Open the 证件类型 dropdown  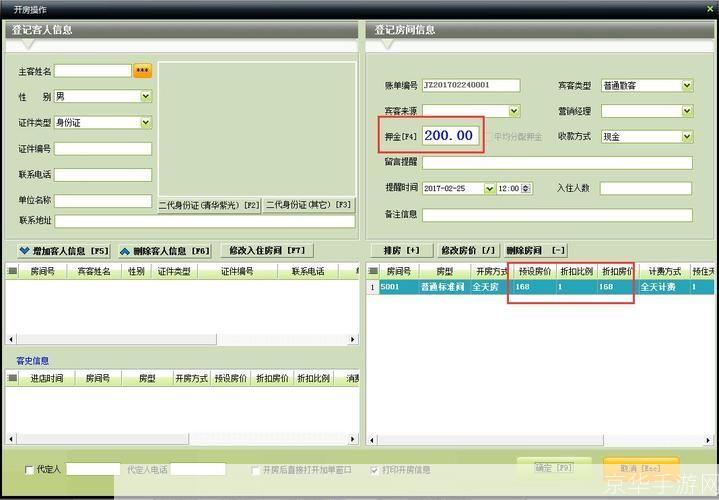(x=146, y=122)
